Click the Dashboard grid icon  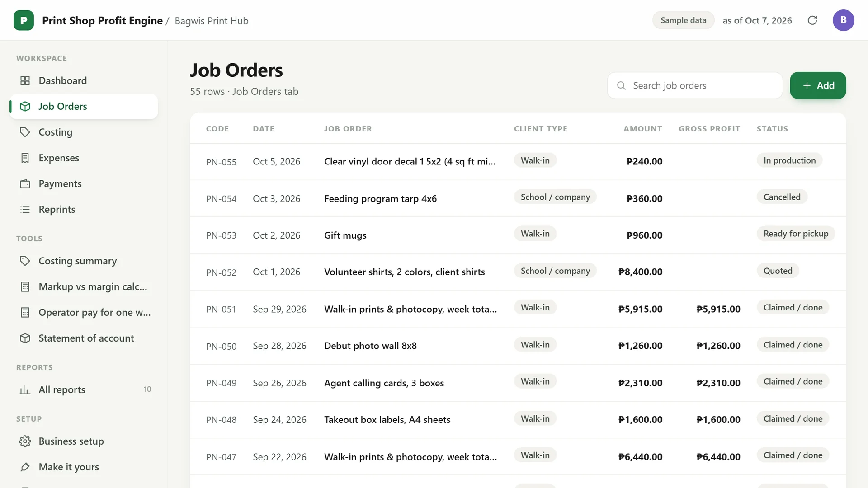tap(25, 80)
